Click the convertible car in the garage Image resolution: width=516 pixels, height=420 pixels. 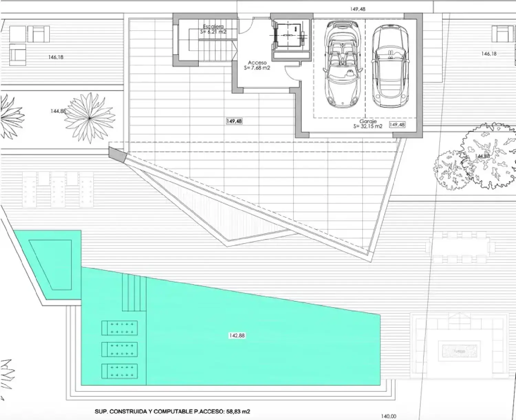tap(342, 64)
